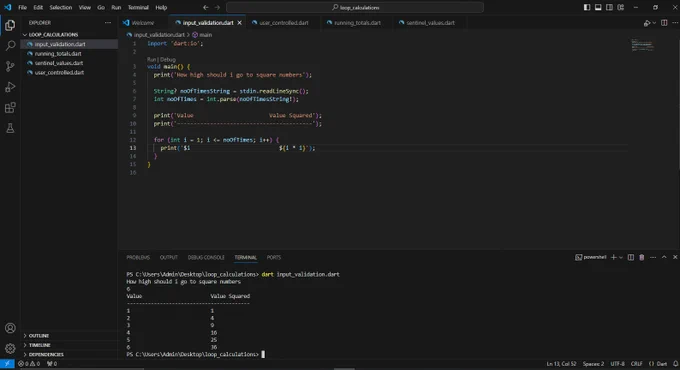Click the remote window status bar icon
Image resolution: width=680 pixels, height=370 pixels.
(x=7, y=363)
